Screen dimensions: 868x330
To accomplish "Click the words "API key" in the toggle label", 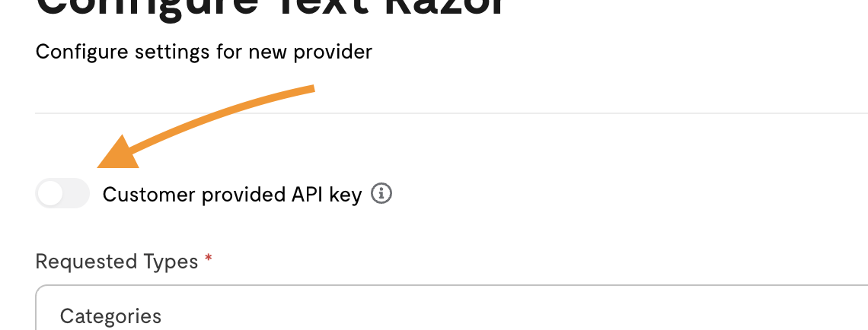I will (327, 195).
